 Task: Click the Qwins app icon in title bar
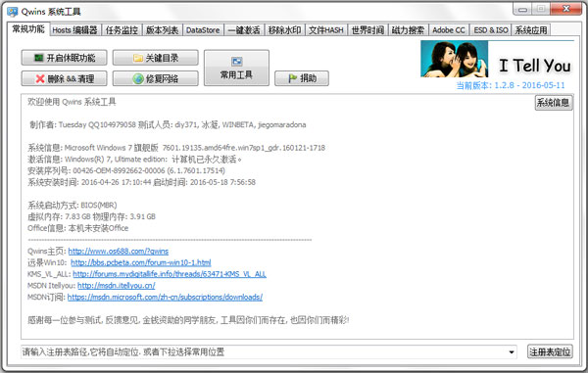[x=13, y=12]
